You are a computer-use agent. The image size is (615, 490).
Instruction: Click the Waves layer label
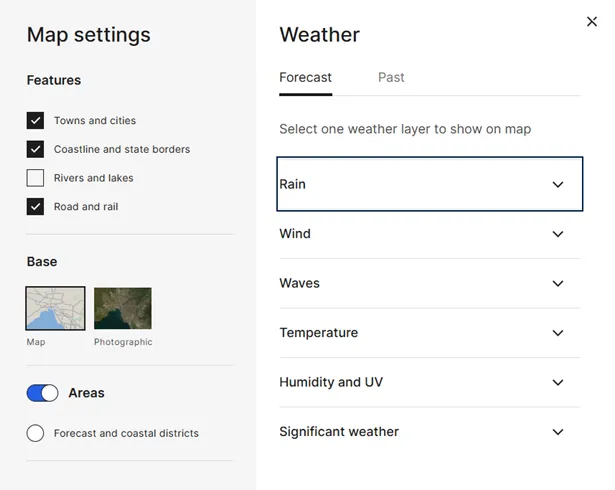299,283
